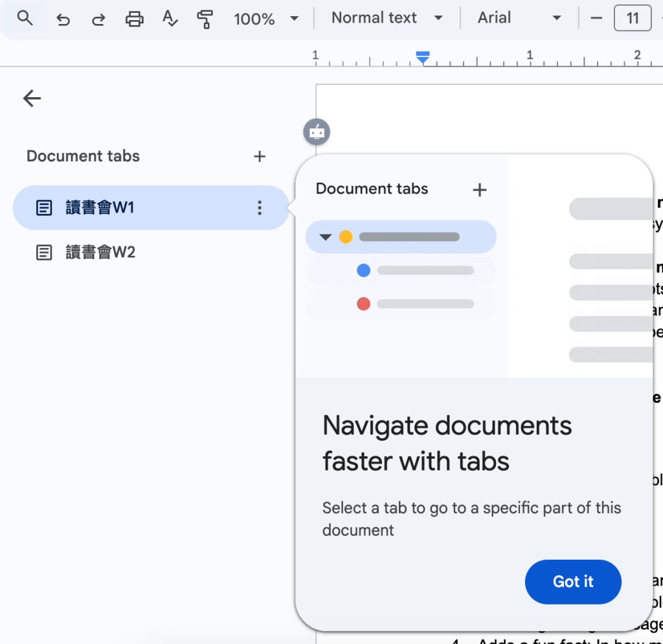Select the 讀書會W1 document tab
The image size is (663, 644).
[100, 208]
